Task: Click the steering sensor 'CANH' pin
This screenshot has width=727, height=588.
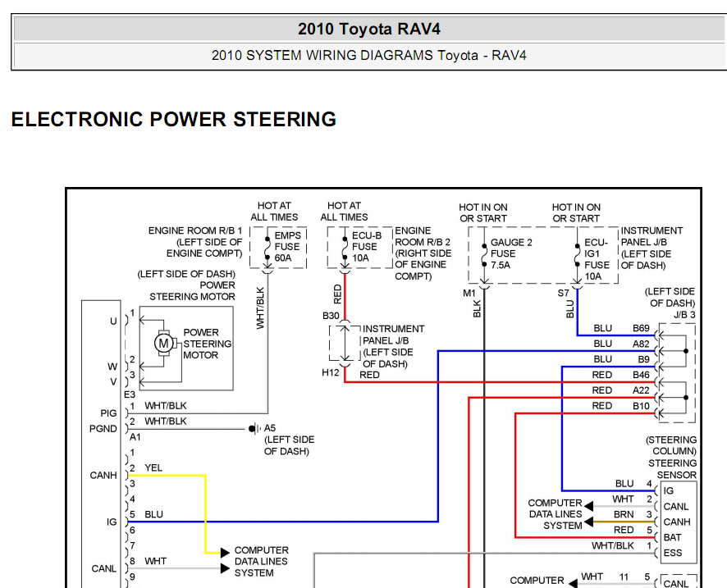Action: (x=677, y=522)
